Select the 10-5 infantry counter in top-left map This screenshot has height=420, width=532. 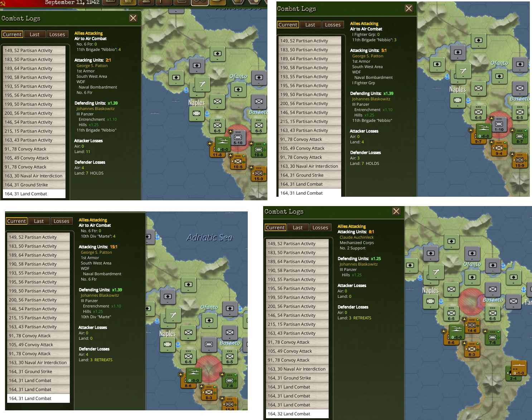(238, 162)
